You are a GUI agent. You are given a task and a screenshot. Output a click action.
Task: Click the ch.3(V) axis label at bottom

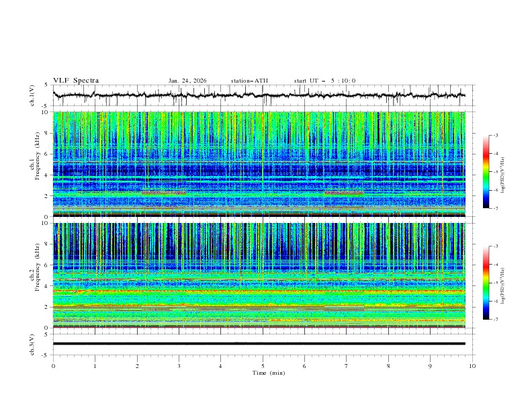click(32, 343)
